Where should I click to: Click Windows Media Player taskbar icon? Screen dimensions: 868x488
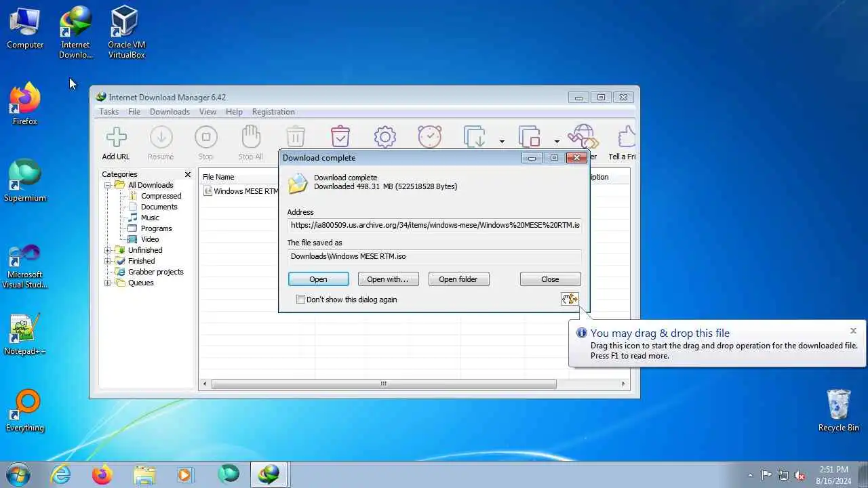(186, 474)
